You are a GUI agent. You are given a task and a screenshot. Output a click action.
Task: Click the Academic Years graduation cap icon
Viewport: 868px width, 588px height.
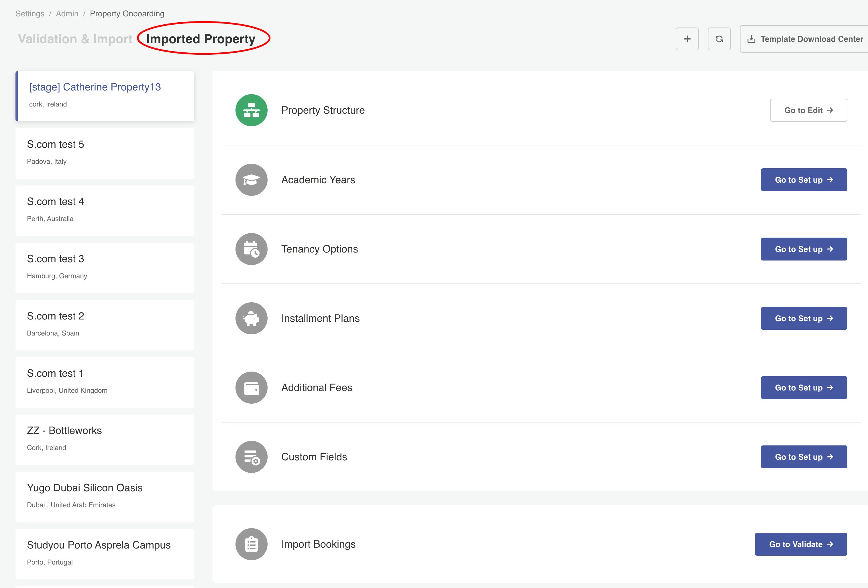tap(251, 179)
